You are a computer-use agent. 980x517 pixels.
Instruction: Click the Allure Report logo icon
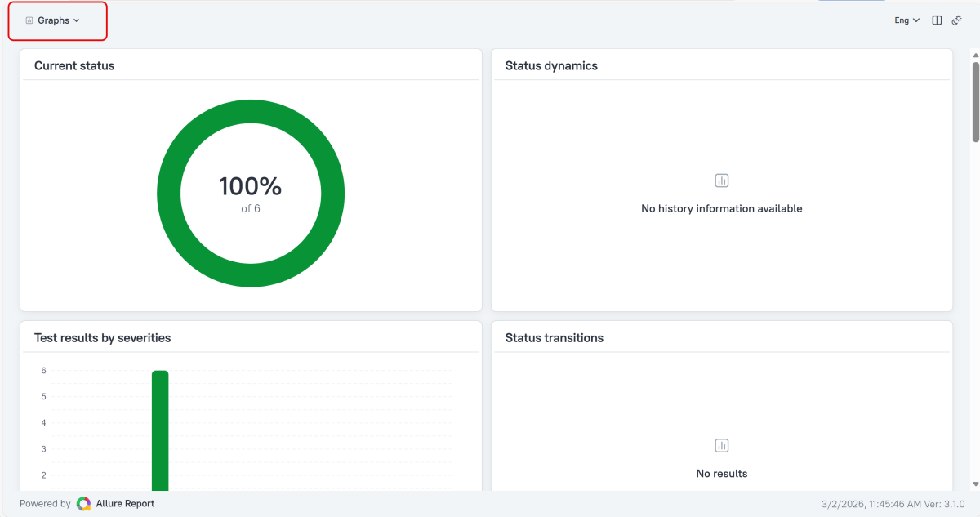click(83, 504)
